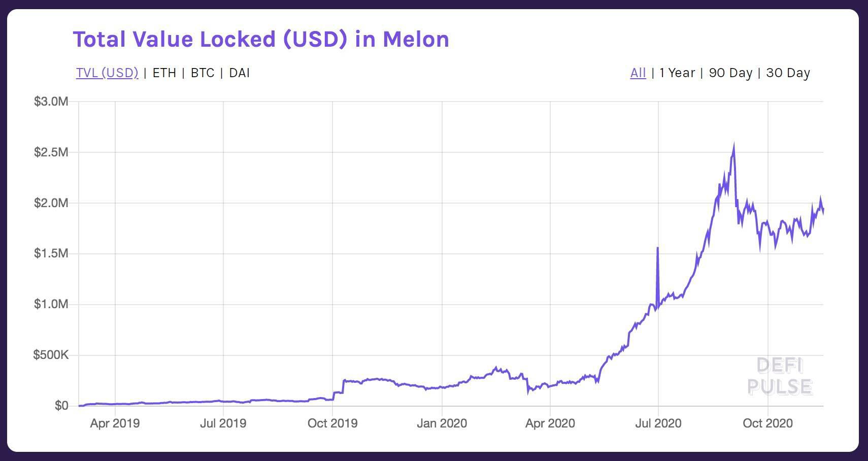The width and height of the screenshot is (868, 461).
Task: Click the chart title Total Value Locked in Melon
Action: click(x=261, y=39)
